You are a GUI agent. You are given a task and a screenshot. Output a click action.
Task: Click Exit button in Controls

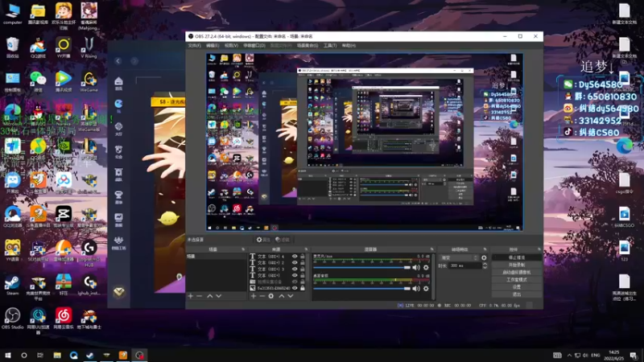[517, 294]
